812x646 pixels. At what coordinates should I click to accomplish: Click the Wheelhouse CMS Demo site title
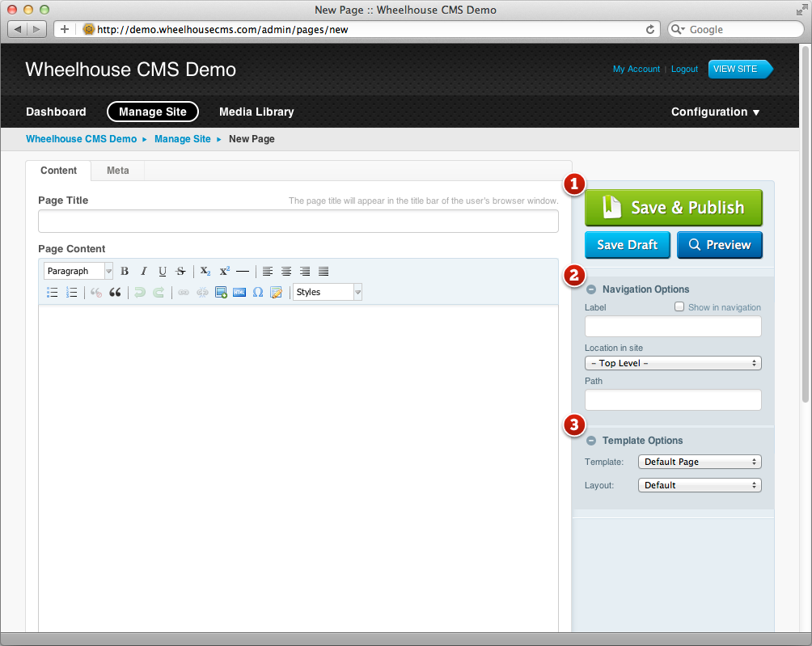tap(130, 70)
